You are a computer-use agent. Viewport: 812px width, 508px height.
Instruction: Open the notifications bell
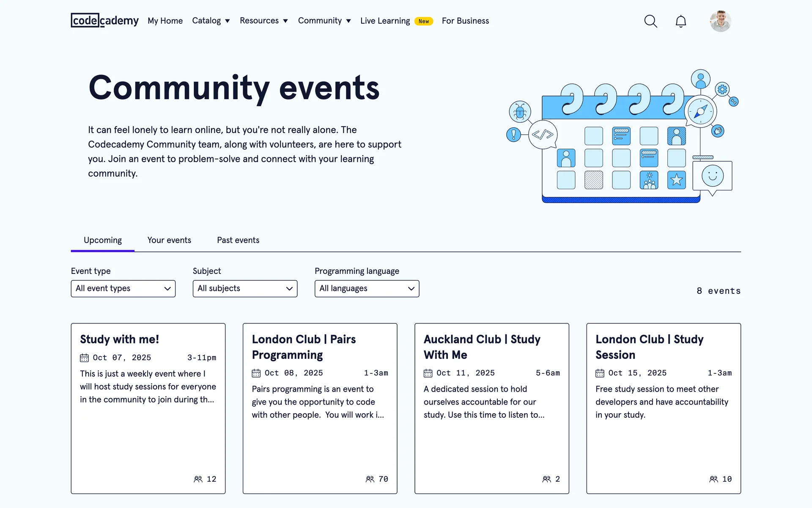(680, 21)
